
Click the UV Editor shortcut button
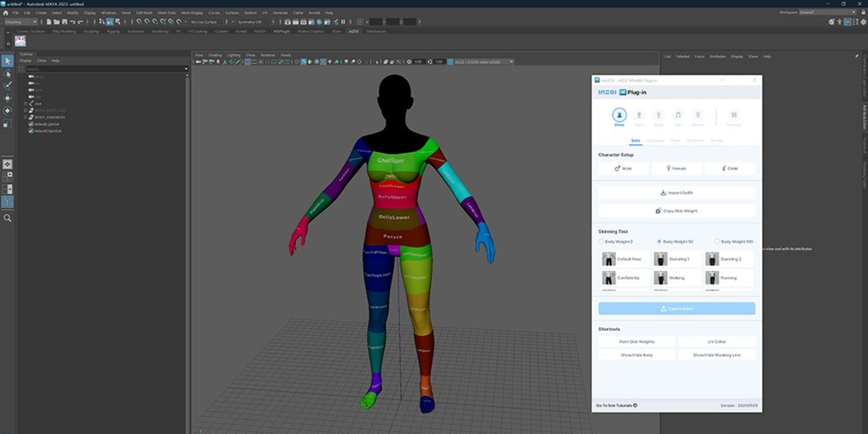pos(717,342)
